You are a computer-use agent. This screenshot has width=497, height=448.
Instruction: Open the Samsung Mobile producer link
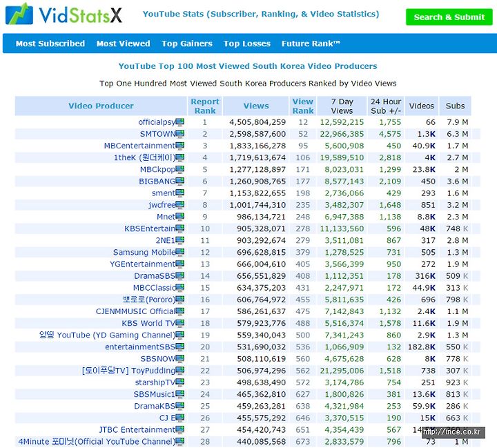coord(144,253)
